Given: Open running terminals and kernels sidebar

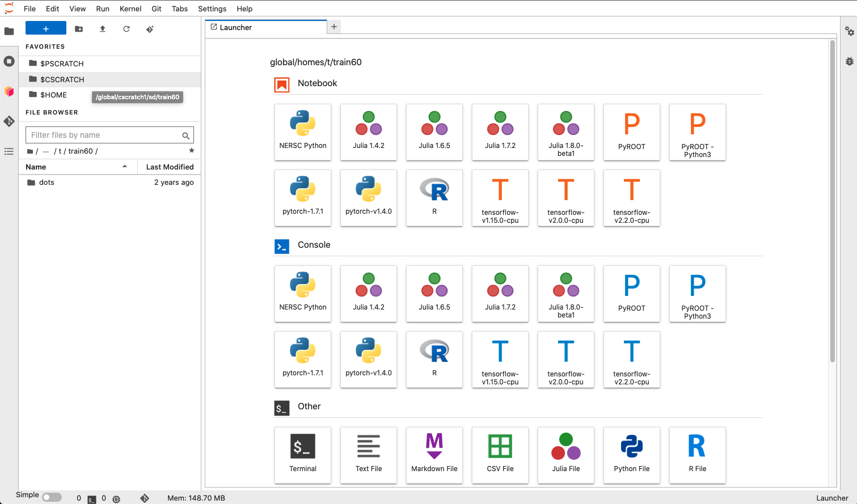Looking at the screenshot, I should coord(9,61).
